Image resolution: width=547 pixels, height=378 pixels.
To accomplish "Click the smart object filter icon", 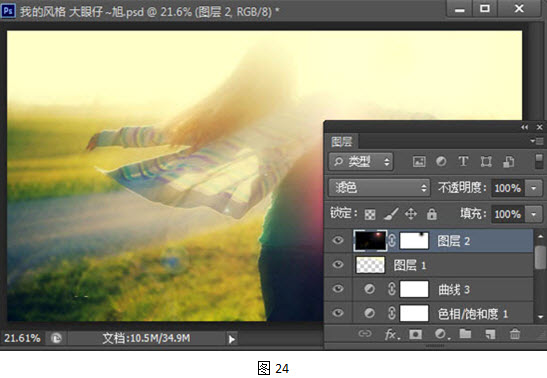I will pyautogui.click(x=508, y=161).
